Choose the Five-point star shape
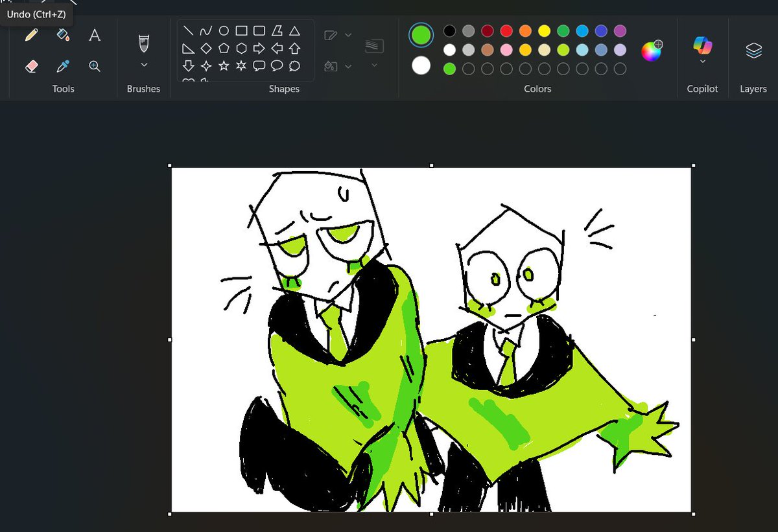Screen dimensions: 778x532 click(223, 65)
